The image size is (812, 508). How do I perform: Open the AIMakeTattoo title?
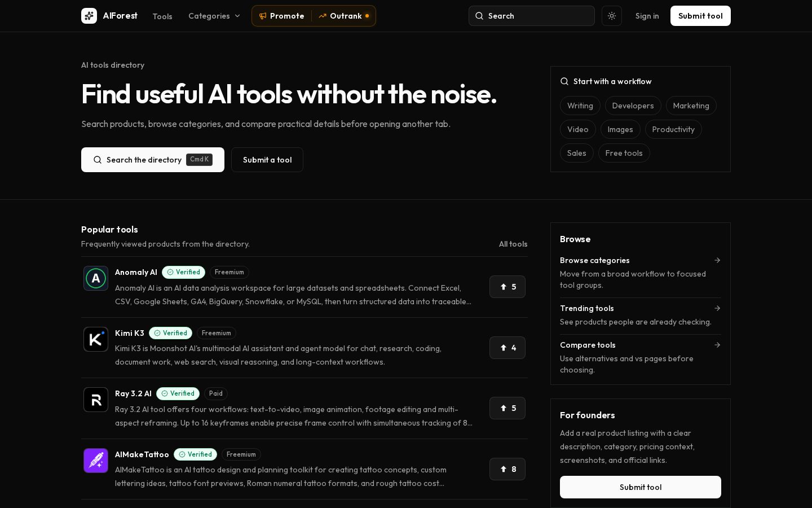(x=142, y=454)
